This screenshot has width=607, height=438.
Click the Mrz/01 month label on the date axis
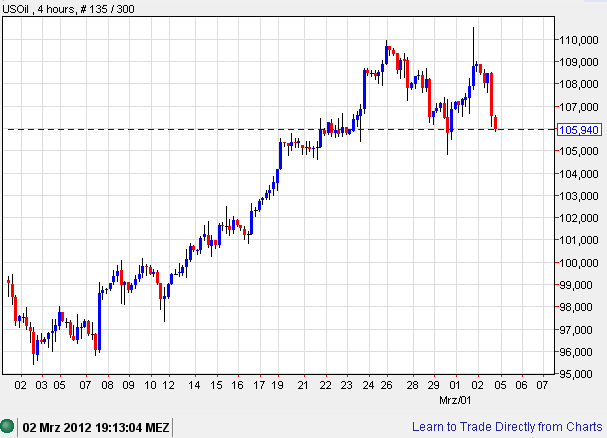click(x=455, y=400)
